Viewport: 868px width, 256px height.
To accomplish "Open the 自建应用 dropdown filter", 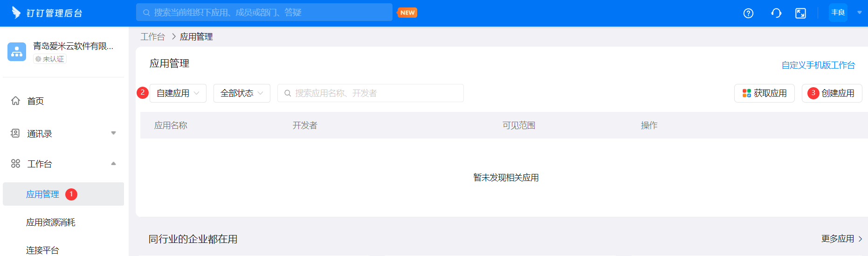I will point(178,93).
